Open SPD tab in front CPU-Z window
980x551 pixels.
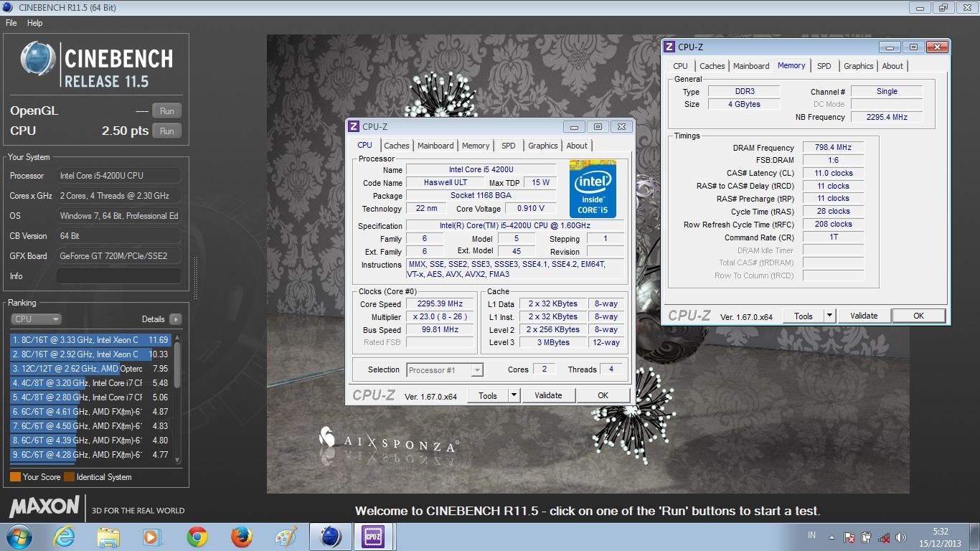pyautogui.click(x=509, y=146)
